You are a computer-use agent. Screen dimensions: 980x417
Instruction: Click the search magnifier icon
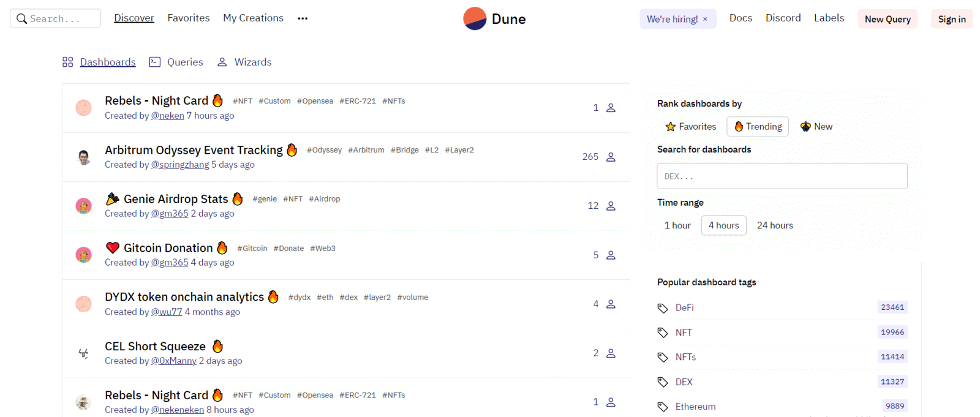(x=21, y=19)
